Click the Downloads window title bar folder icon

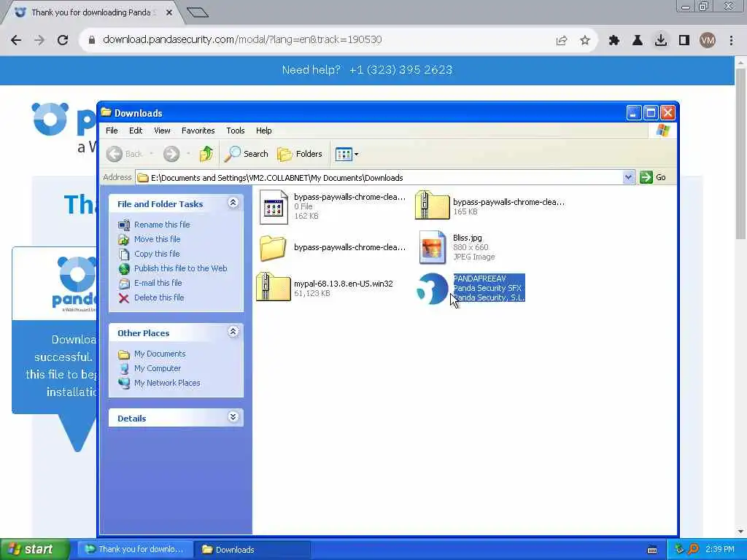click(107, 112)
